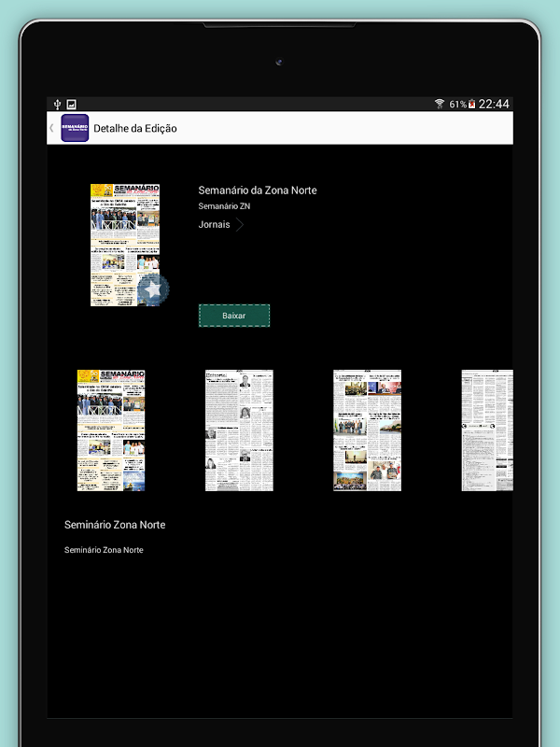Select the Semanário ZN publisher text
The height and width of the screenshot is (747, 560).
point(224,206)
